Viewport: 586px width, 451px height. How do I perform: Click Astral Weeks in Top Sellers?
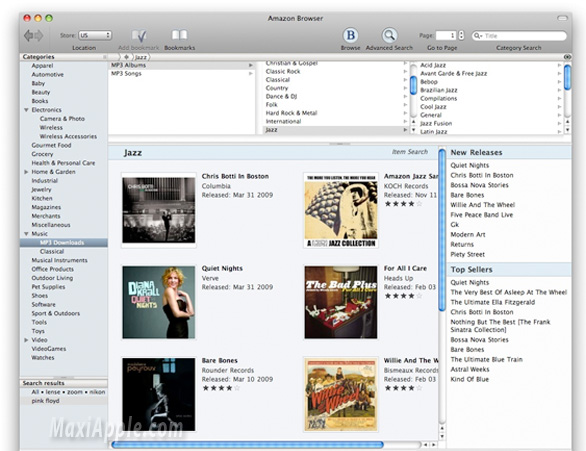(x=470, y=370)
